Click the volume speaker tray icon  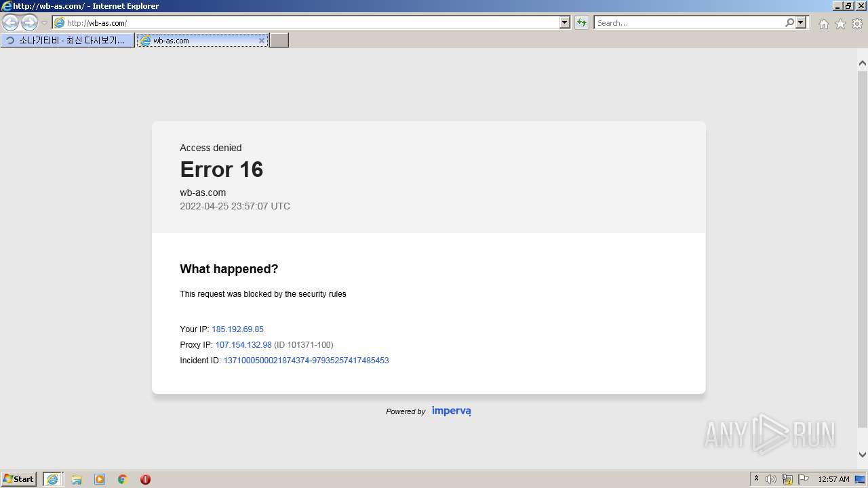click(x=770, y=479)
